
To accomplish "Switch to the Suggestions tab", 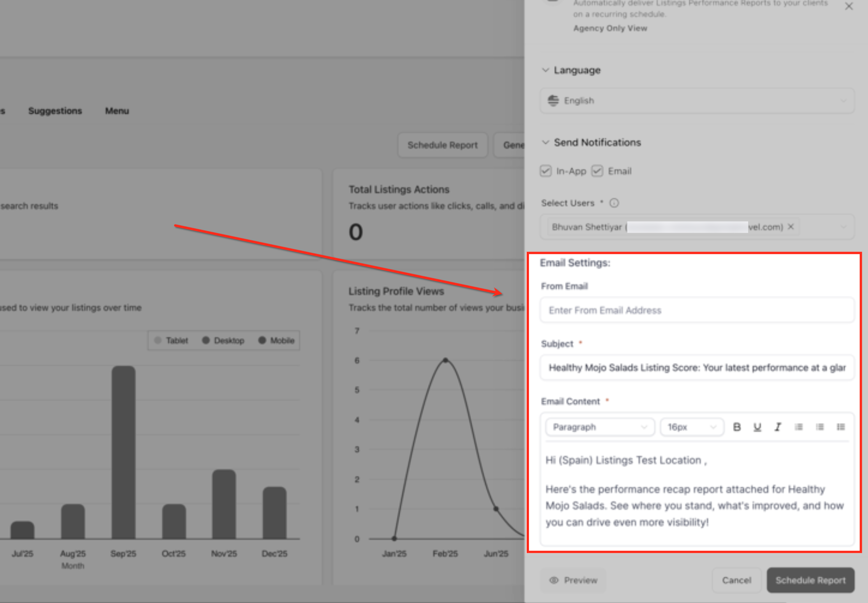I will click(x=55, y=111).
